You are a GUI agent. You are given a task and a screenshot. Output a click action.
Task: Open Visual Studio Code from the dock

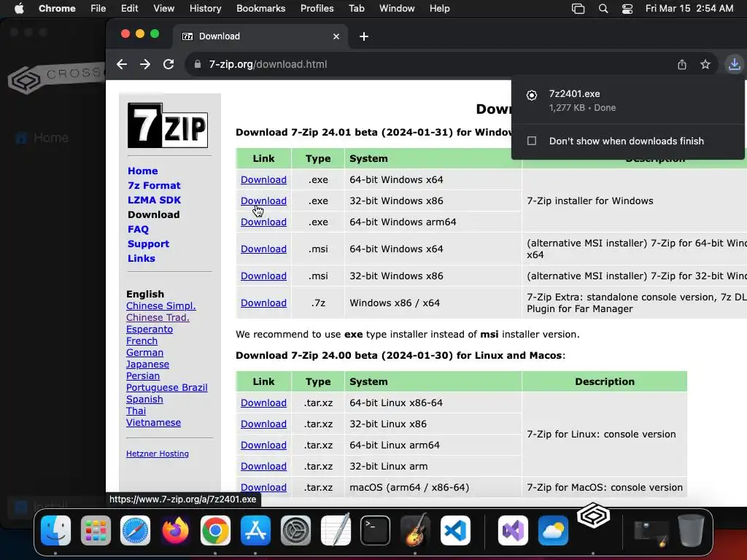tap(455, 531)
